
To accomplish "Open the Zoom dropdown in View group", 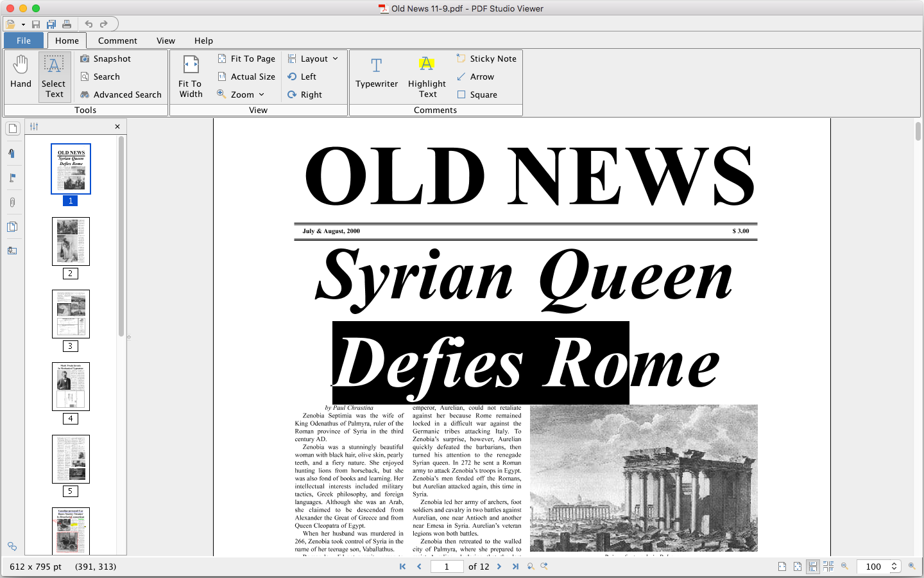I will pos(241,94).
